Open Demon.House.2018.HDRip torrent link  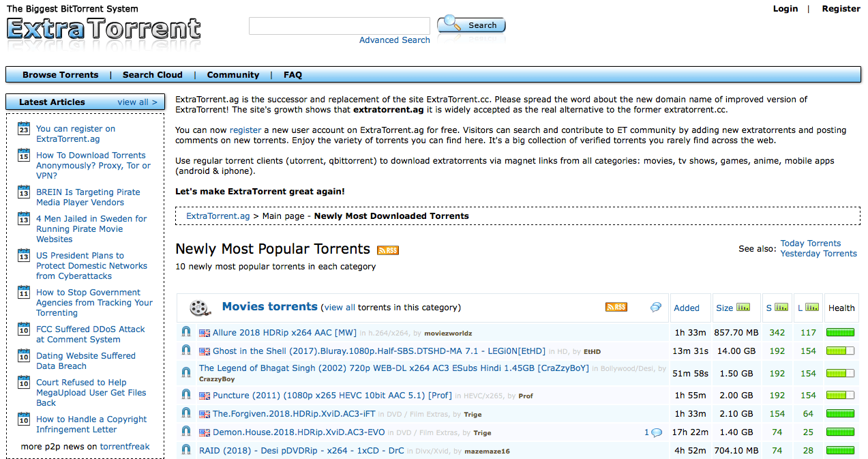(x=299, y=432)
